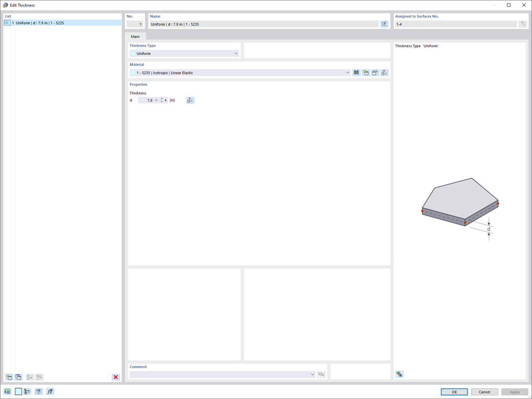Delete the material assignment

385,72
